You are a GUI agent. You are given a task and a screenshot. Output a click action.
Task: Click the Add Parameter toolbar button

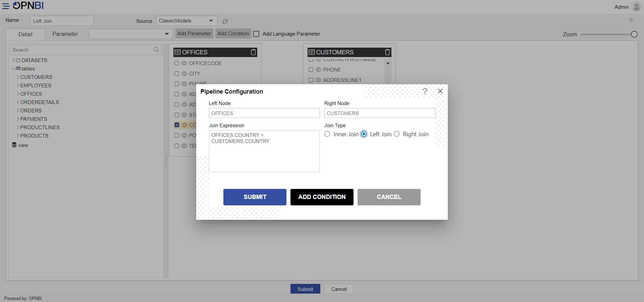click(194, 34)
